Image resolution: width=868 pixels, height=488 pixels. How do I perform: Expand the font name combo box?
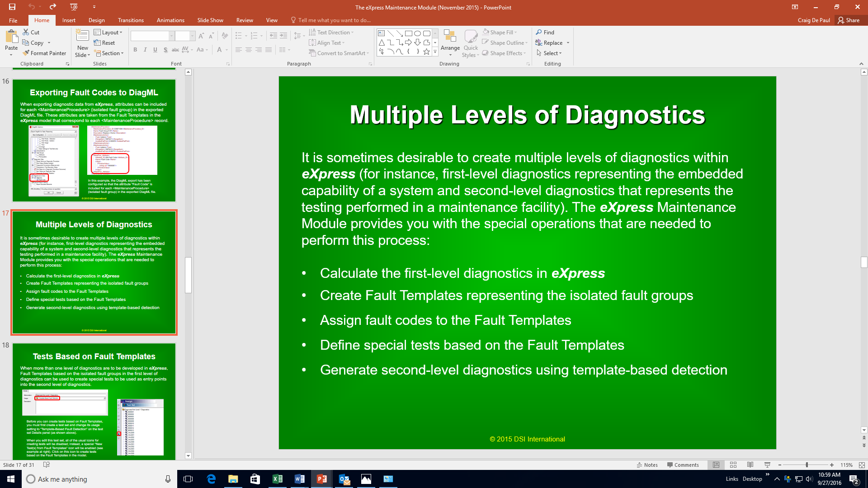click(171, 36)
